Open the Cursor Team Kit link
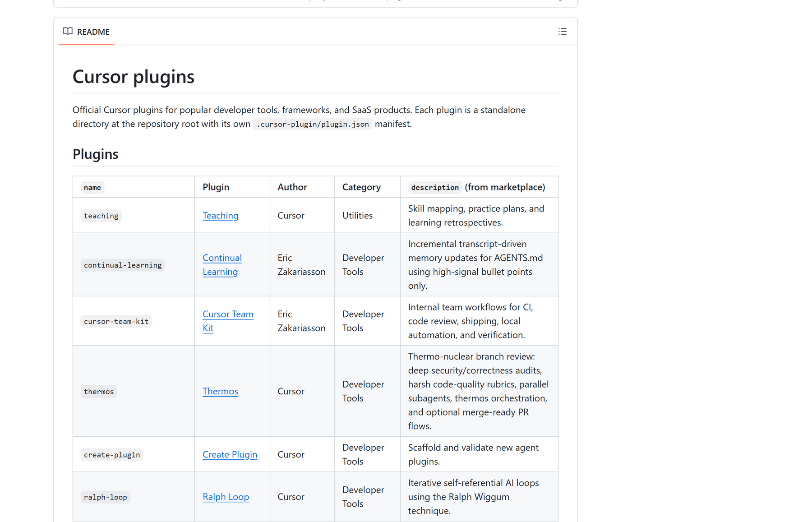This screenshot has height=522, width=812. tap(228, 321)
